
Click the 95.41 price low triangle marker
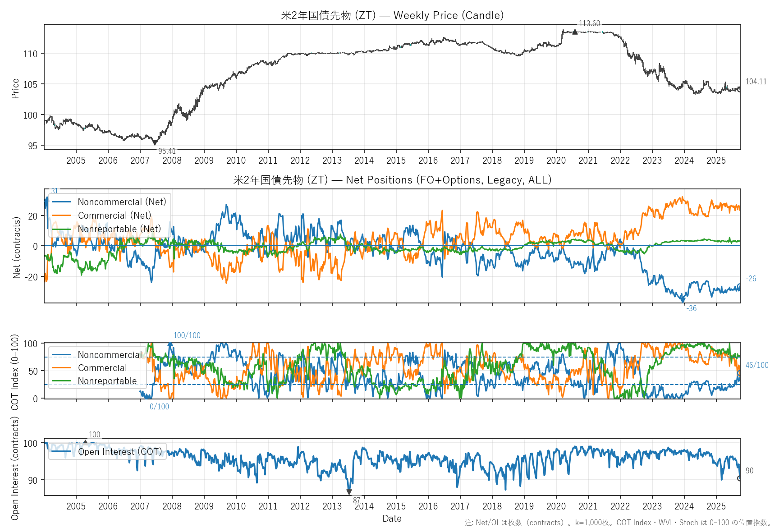[155, 142]
